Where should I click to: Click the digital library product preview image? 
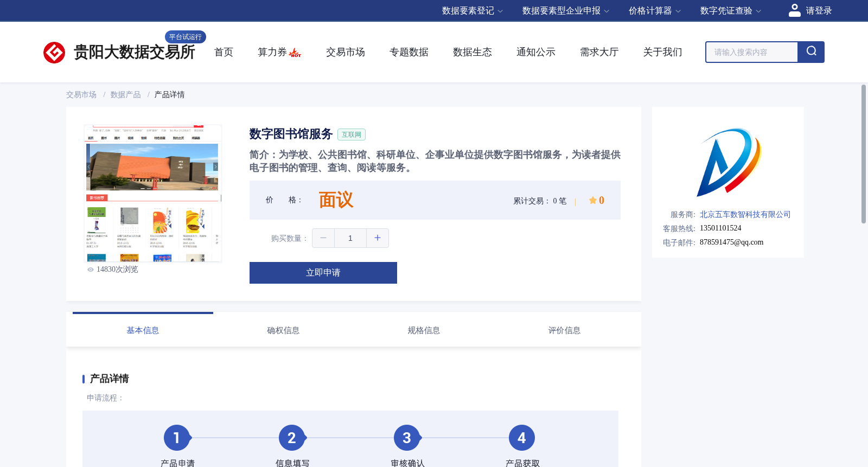153,193
